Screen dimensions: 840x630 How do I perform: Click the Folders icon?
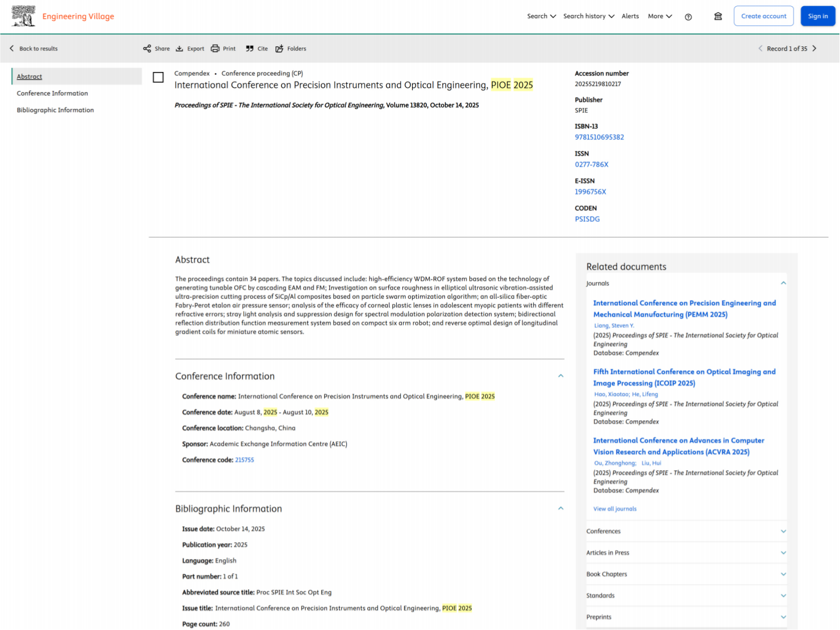pyautogui.click(x=279, y=49)
